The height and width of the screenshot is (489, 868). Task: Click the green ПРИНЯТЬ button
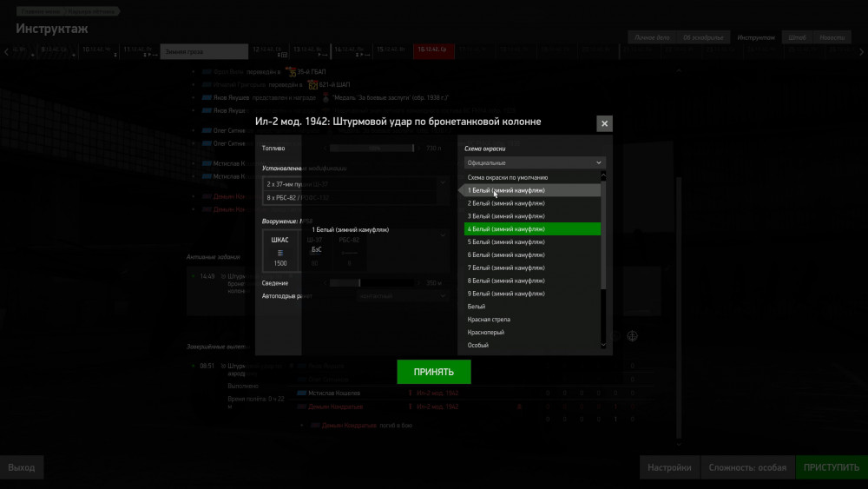click(x=433, y=372)
